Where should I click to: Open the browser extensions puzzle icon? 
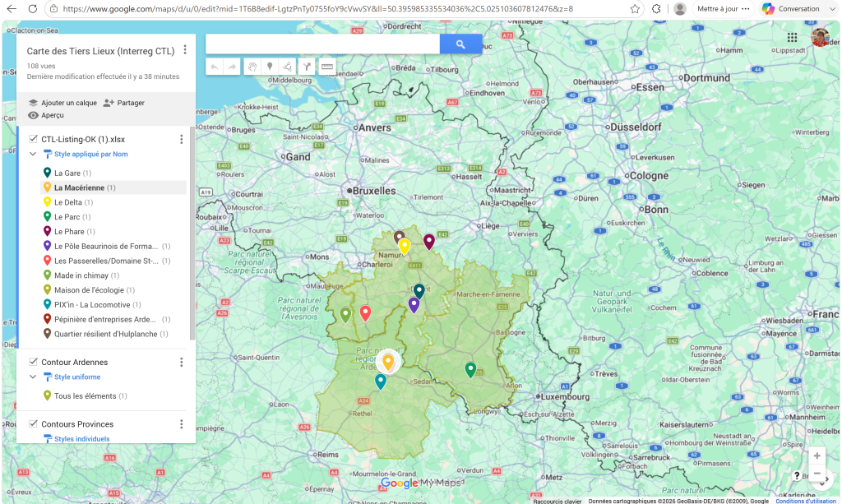pyautogui.click(x=656, y=8)
